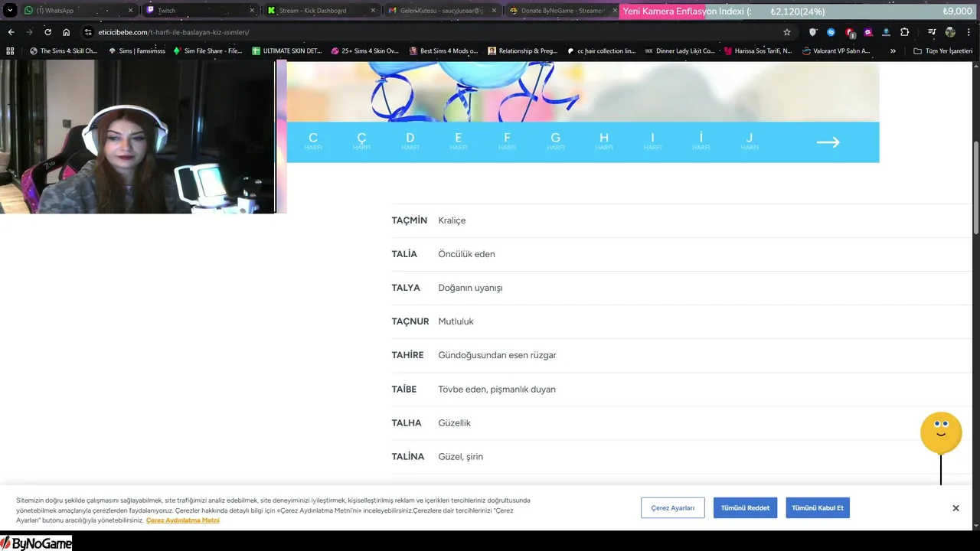Image resolution: width=980 pixels, height=551 pixels.
Task: Click the name TALİNA
Action: [408, 457]
